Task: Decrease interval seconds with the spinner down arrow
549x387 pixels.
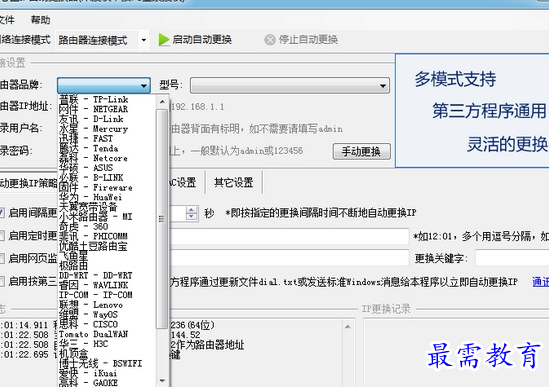Action: pos(191,216)
